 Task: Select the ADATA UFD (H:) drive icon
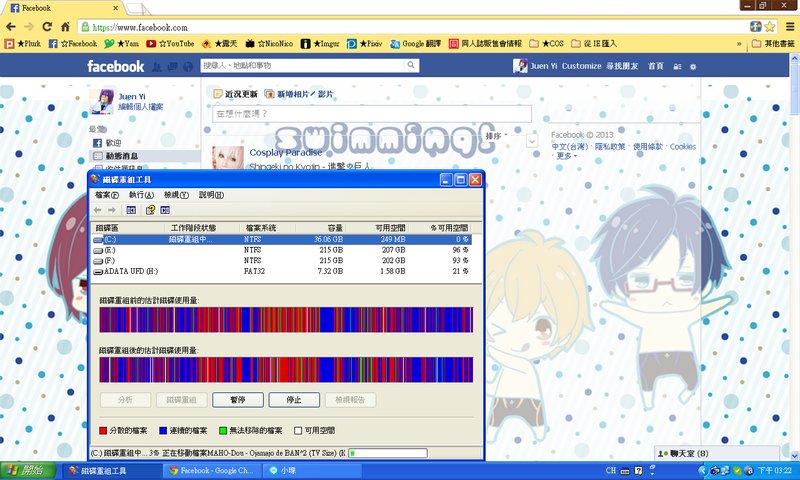coord(98,272)
